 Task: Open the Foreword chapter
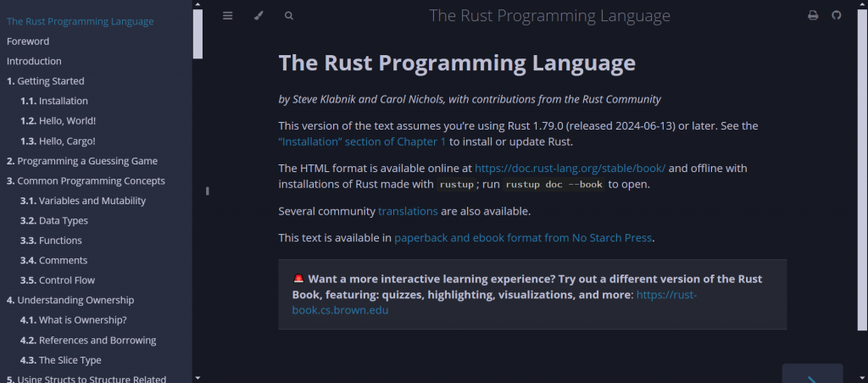point(28,42)
